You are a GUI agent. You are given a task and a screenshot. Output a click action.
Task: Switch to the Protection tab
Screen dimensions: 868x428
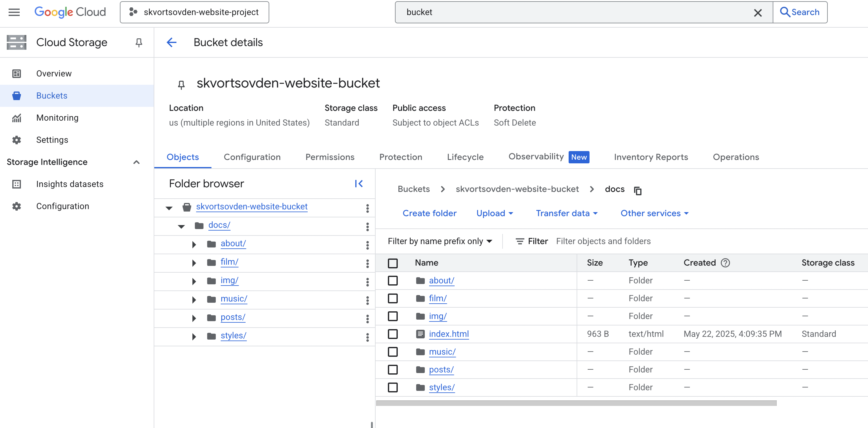tap(400, 157)
